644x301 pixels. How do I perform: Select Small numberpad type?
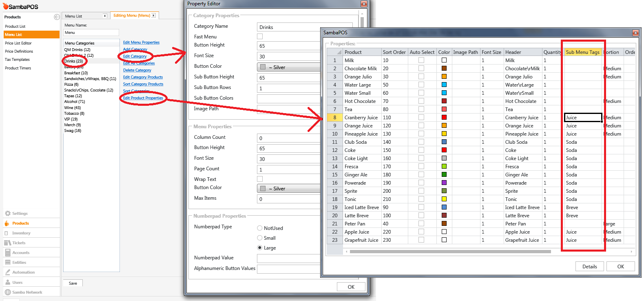coord(260,238)
